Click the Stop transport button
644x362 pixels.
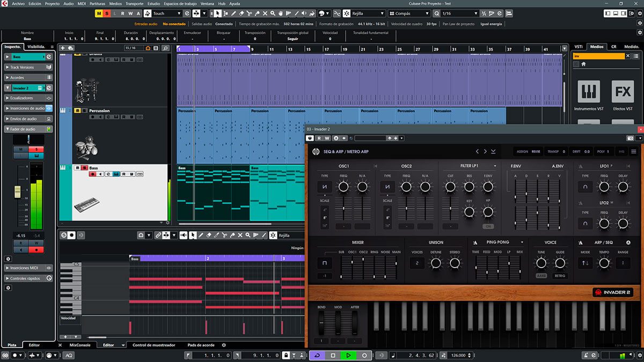coord(333,355)
